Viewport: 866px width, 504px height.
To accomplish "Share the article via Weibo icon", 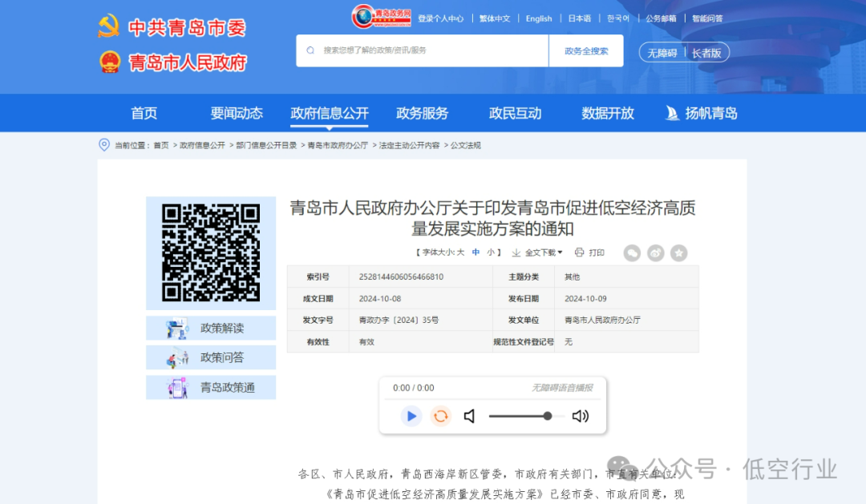I will (x=655, y=252).
